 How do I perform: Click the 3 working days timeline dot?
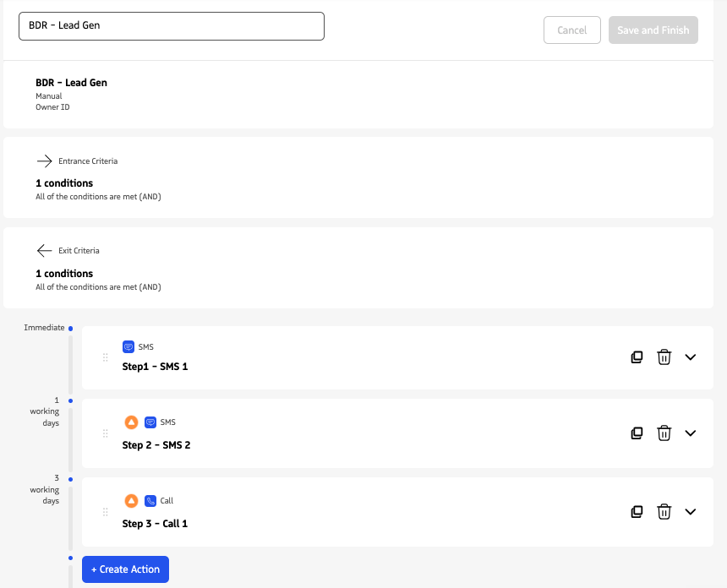click(x=70, y=480)
